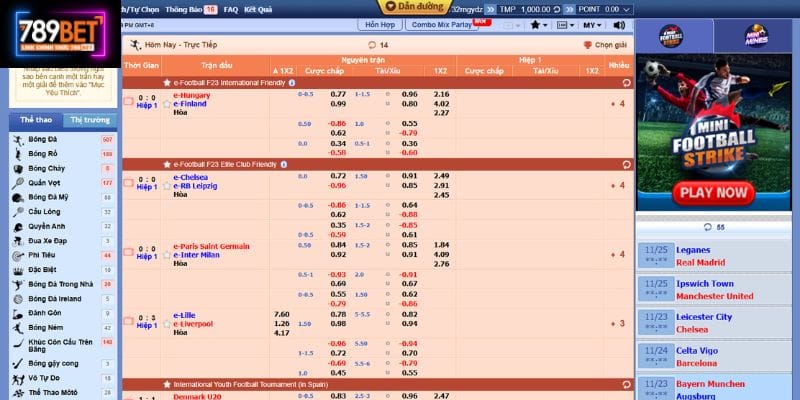This screenshot has height=400, width=800.
Task: Open the view layout dropdown
Action: click(566, 25)
